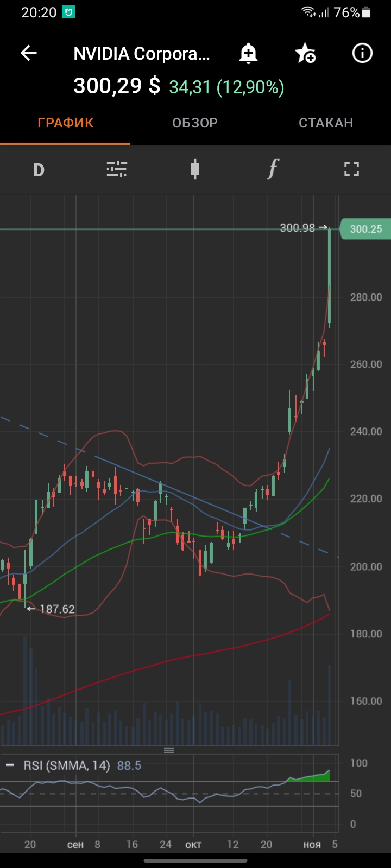Tap the battery status icon
Viewport: 391px width, 868px height.
(367, 12)
